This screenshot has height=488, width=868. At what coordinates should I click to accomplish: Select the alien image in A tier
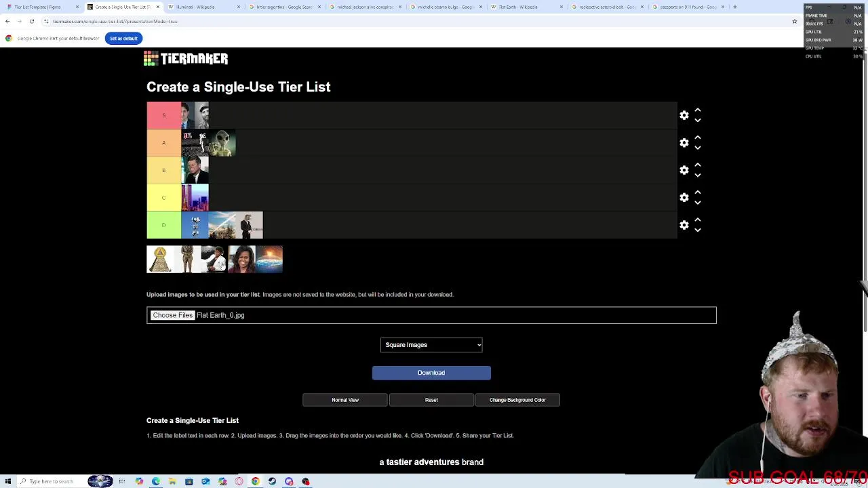222,143
